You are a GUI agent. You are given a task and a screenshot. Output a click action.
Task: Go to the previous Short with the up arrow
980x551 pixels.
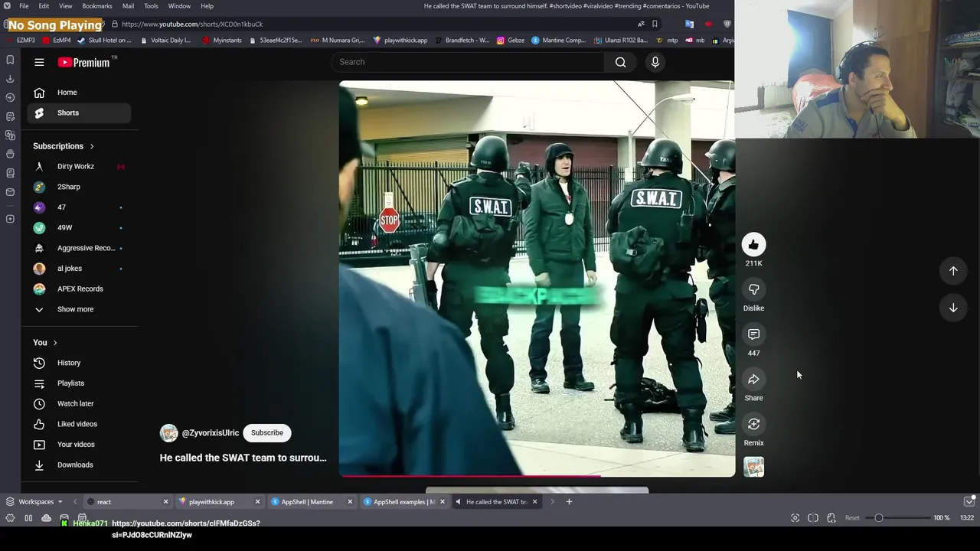coord(953,270)
